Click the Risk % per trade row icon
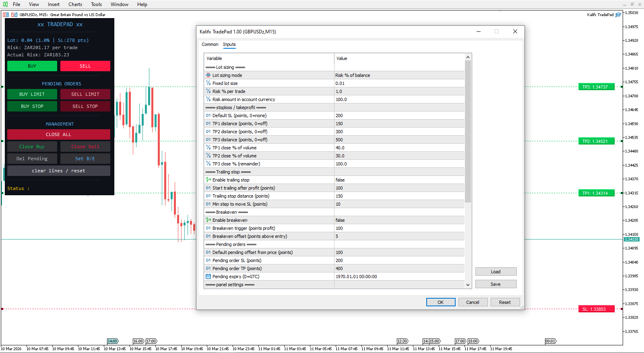The height and width of the screenshot is (353, 644). tap(208, 91)
